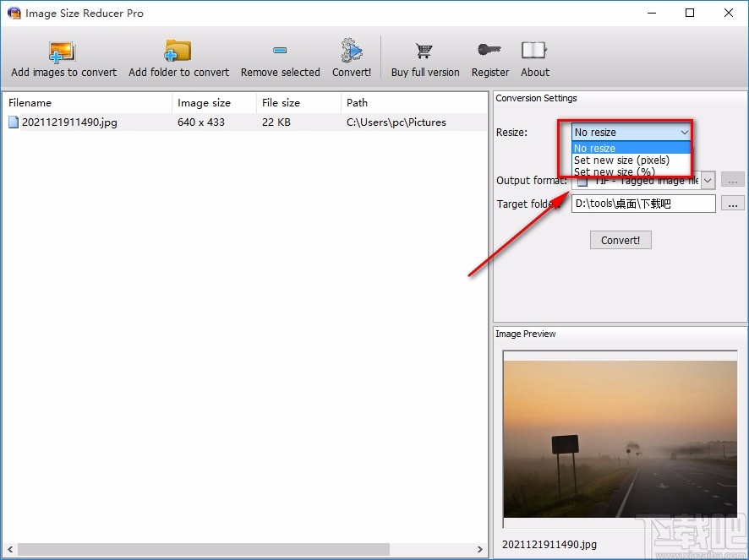This screenshot has width=749, height=560.
Task: Open the About book icon
Action: pyautogui.click(x=534, y=52)
